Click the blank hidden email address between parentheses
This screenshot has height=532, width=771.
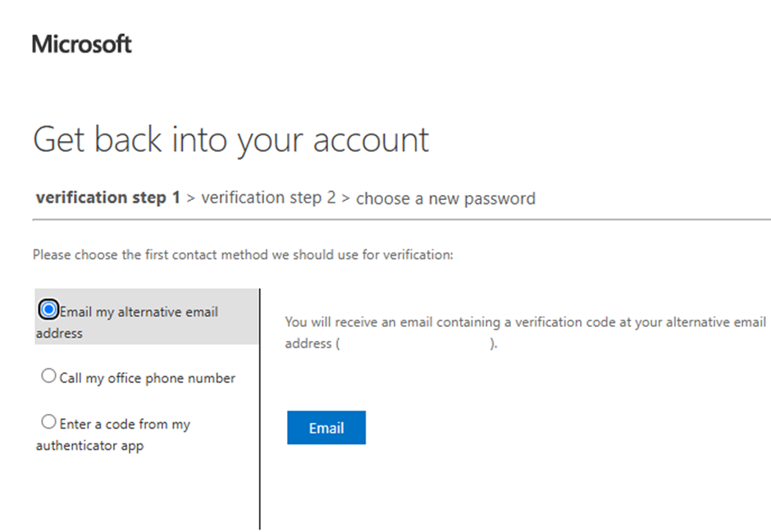coord(414,343)
